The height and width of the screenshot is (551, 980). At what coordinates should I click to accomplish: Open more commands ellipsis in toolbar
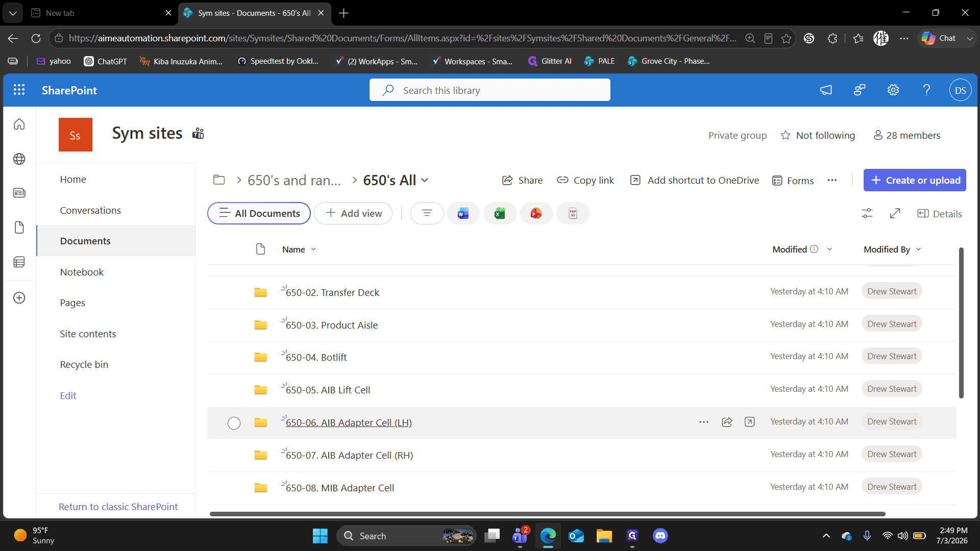[x=832, y=180]
